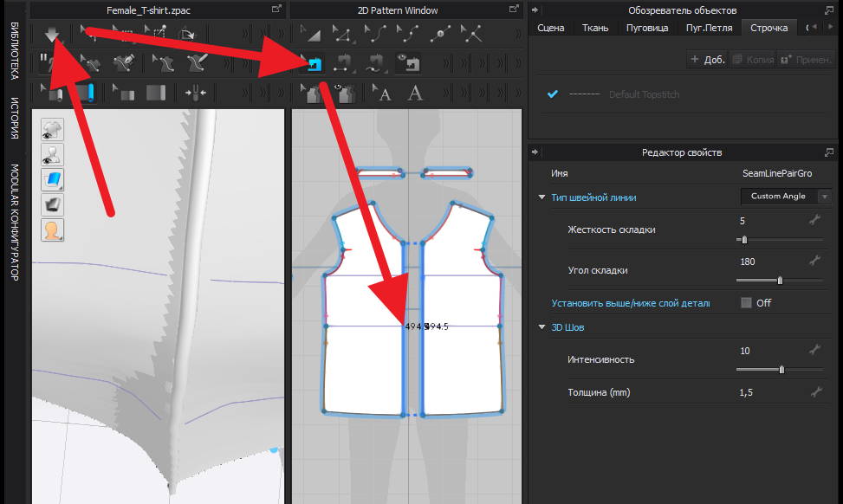Toggle the layer above/below Off checkbox
The width and height of the screenshot is (843, 504).
(x=746, y=303)
